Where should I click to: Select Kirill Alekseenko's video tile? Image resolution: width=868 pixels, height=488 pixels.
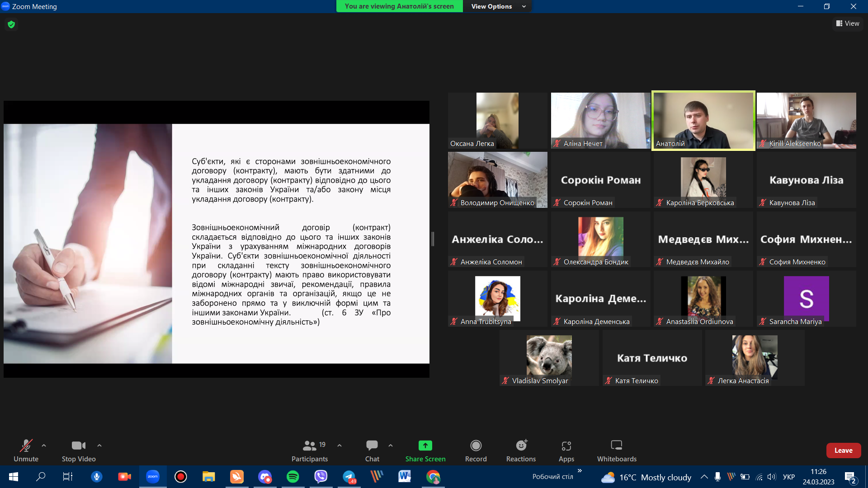pyautogui.click(x=807, y=121)
